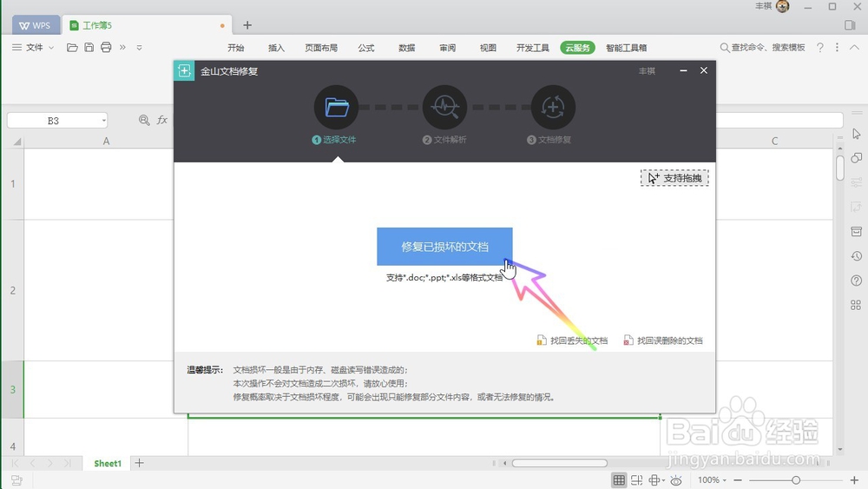Click the archive box sidebar icon
The image size is (868, 489).
click(x=857, y=231)
